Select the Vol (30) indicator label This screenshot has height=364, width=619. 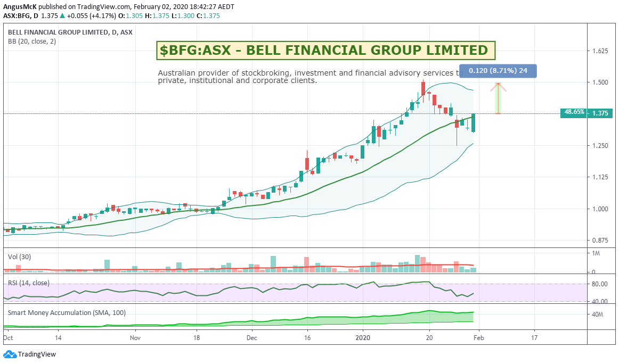(x=19, y=257)
